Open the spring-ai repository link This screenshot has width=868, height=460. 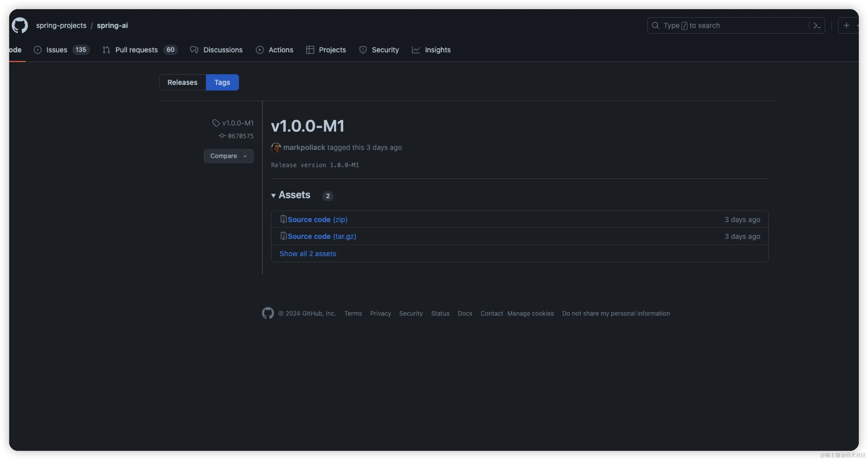click(x=112, y=25)
